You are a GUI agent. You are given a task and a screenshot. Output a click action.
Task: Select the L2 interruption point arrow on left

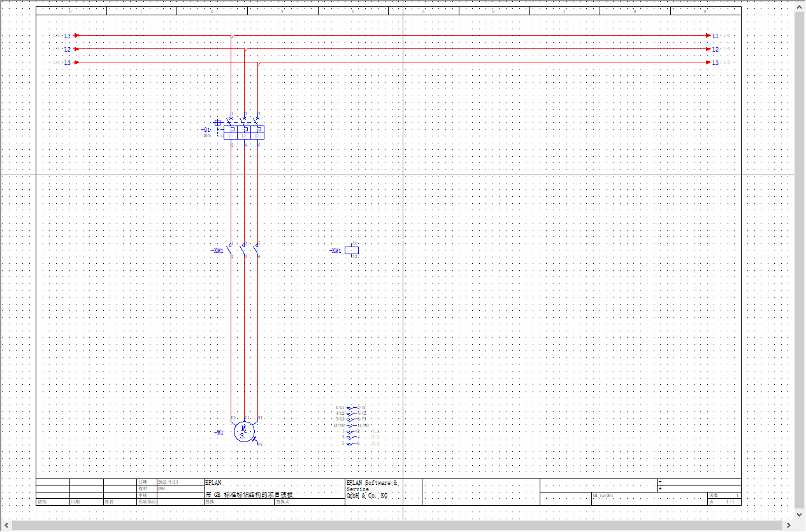[76, 49]
